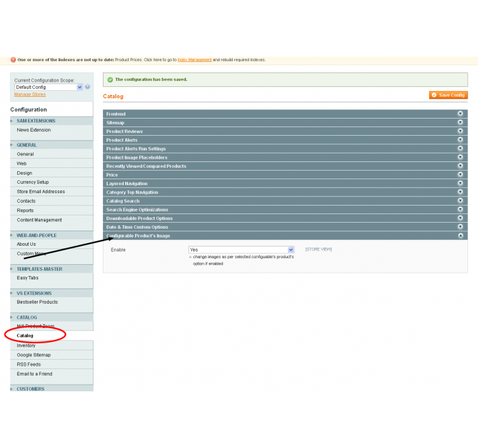Click the Layered Navigation section title
Viewport: 478px width, 448px height.
tap(127, 184)
